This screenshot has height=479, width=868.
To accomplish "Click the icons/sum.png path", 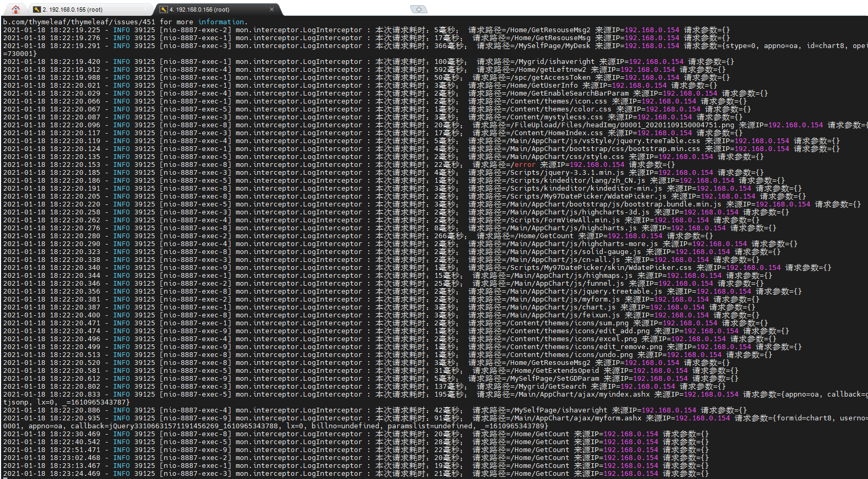I will (568, 323).
